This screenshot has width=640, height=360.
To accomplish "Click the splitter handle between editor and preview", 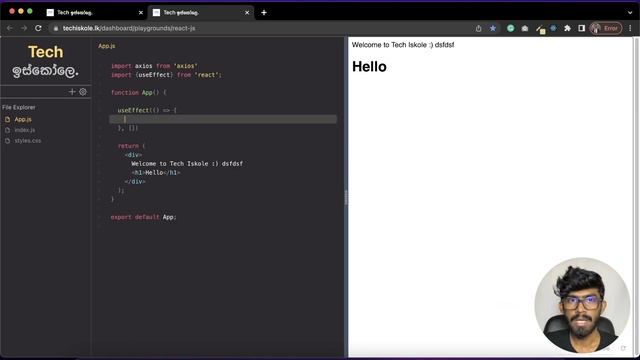I will [346, 198].
